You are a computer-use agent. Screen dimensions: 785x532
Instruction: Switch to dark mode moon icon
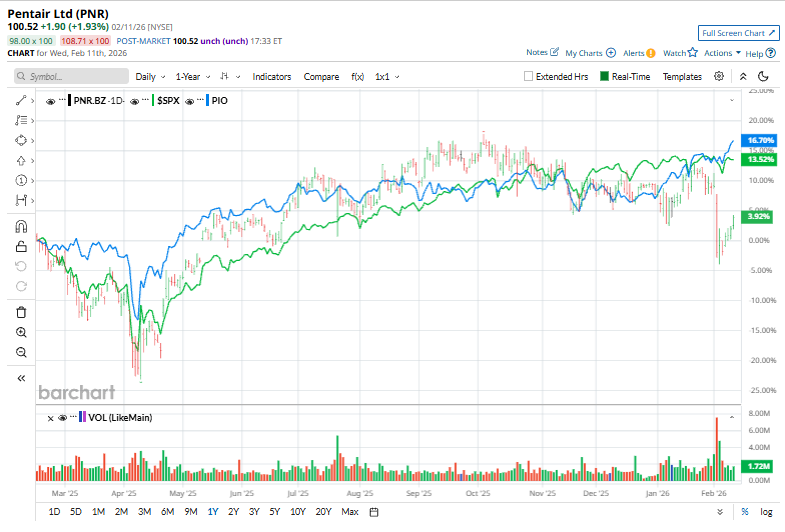click(763, 76)
